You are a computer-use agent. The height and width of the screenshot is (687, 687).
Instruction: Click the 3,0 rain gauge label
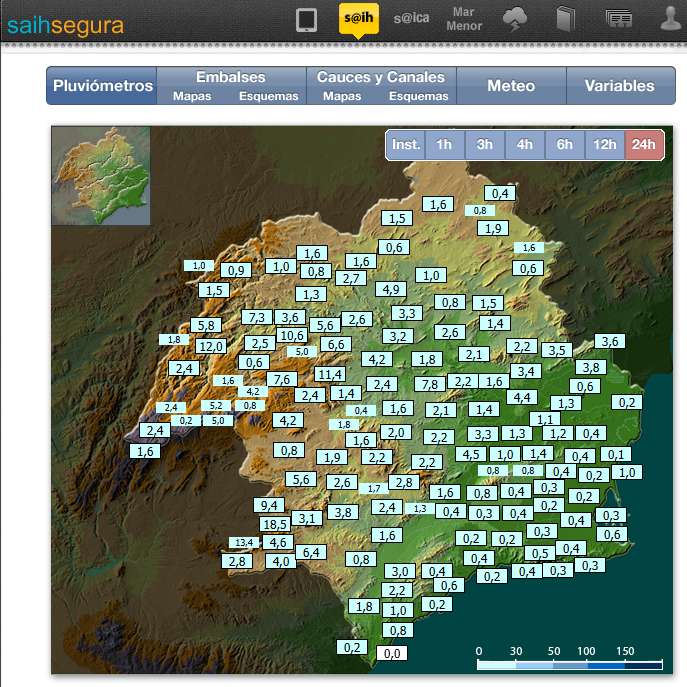point(400,571)
